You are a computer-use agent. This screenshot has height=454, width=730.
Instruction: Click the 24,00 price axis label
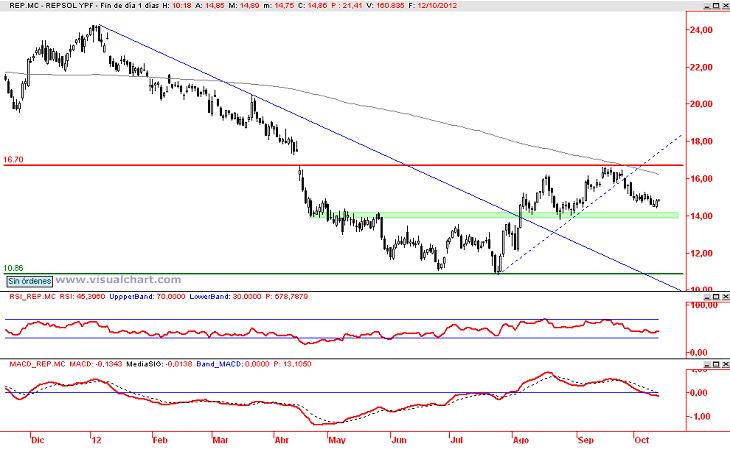point(701,30)
